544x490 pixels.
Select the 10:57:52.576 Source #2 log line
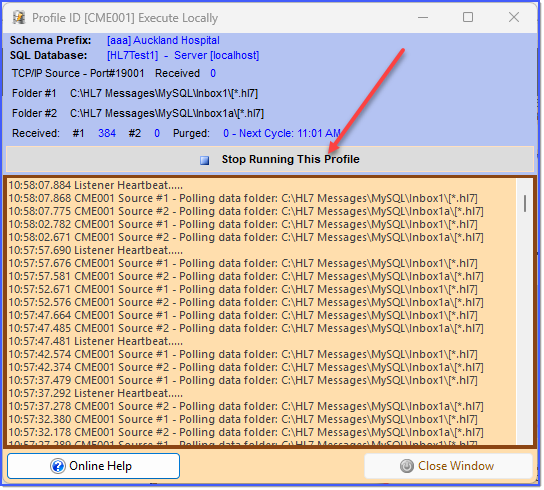(x=246, y=302)
